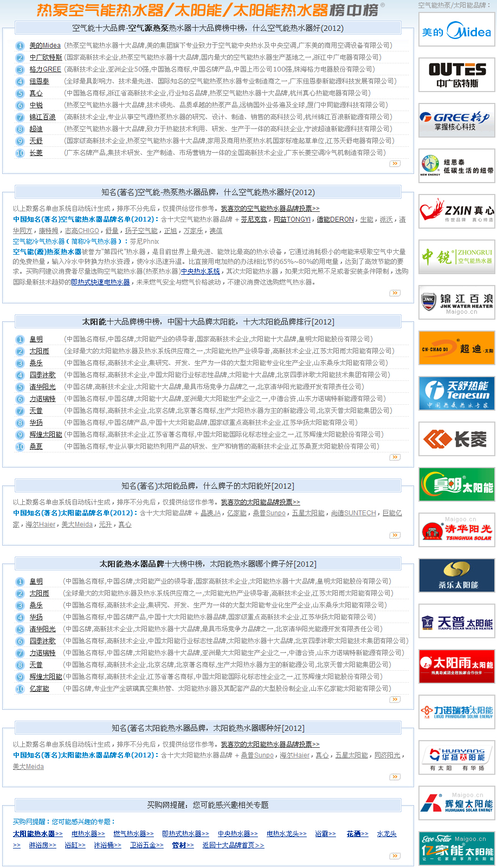Click the Tenesun 天舒热能 logo
The height and width of the screenshot is (868, 497).
pos(456,394)
